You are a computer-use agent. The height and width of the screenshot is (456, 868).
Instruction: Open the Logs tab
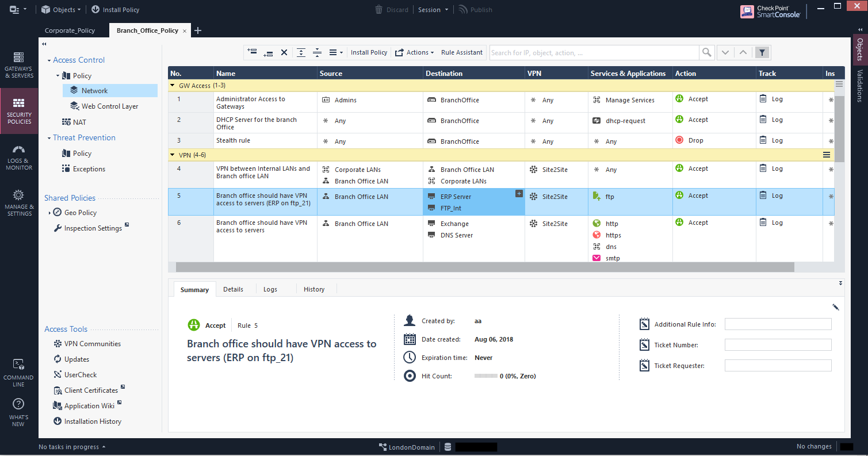pyautogui.click(x=270, y=289)
